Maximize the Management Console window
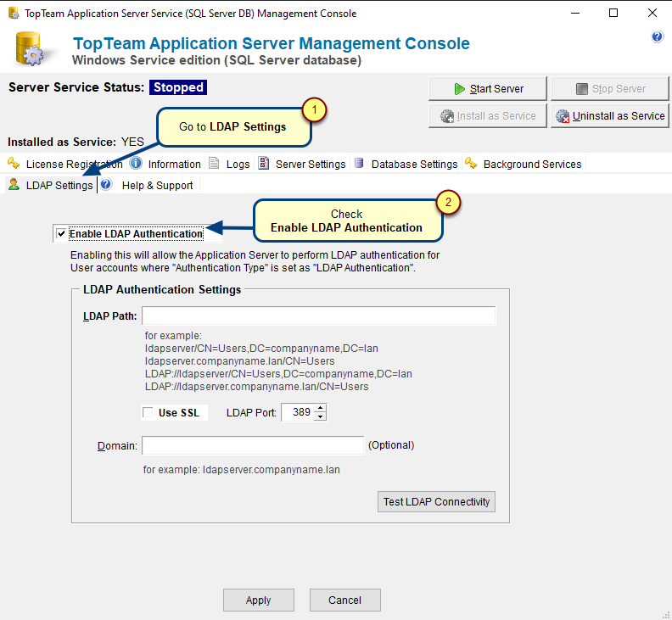672x620 pixels. [613, 14]
